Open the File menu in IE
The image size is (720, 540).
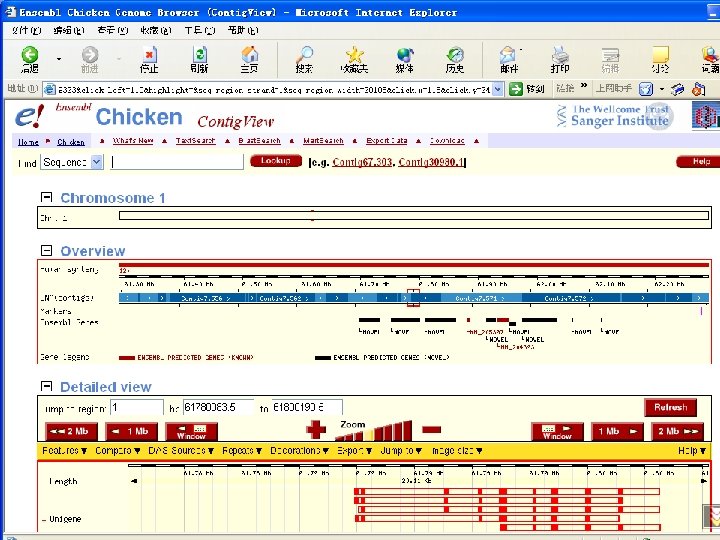[x=27, y=30]
